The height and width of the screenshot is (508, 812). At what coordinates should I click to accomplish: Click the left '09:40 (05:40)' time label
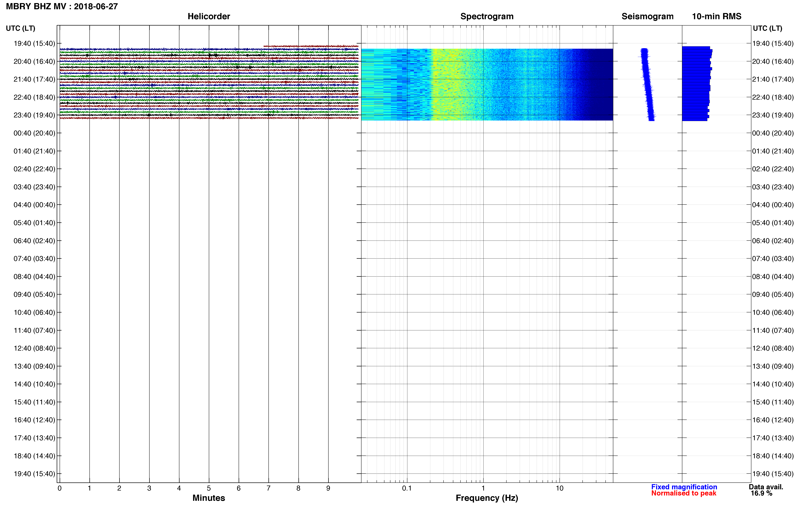[x=34, y=294]
